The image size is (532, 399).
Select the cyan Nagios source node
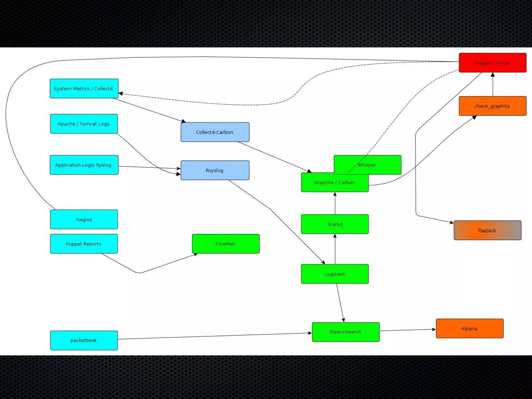click(84, 220)
